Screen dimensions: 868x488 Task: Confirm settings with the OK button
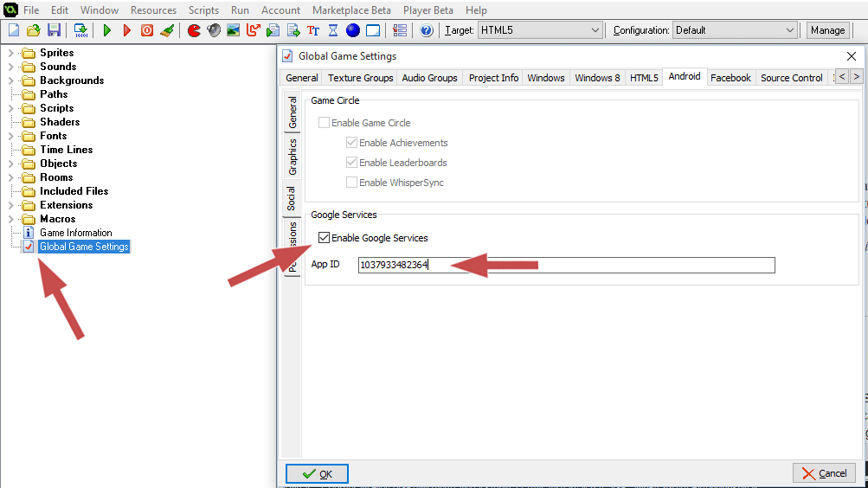[318, 473]
